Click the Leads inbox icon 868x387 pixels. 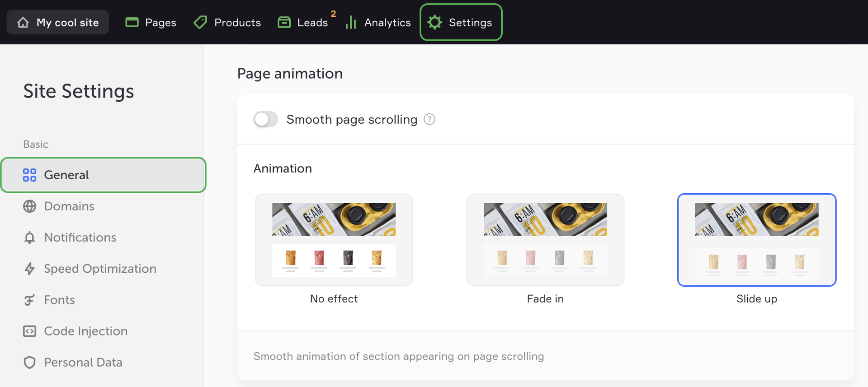284,23
